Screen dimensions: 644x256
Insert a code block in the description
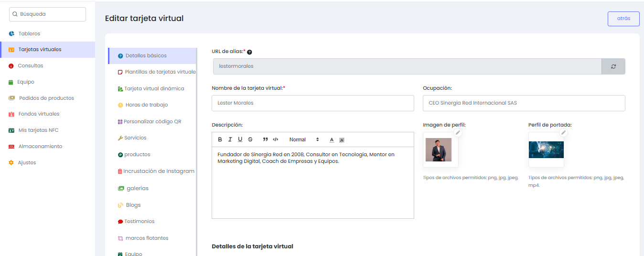276,139
